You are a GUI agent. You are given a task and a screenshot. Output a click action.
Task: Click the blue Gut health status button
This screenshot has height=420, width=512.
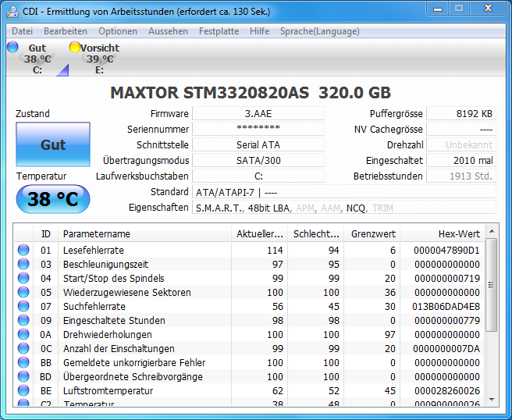tap(53, 144)
